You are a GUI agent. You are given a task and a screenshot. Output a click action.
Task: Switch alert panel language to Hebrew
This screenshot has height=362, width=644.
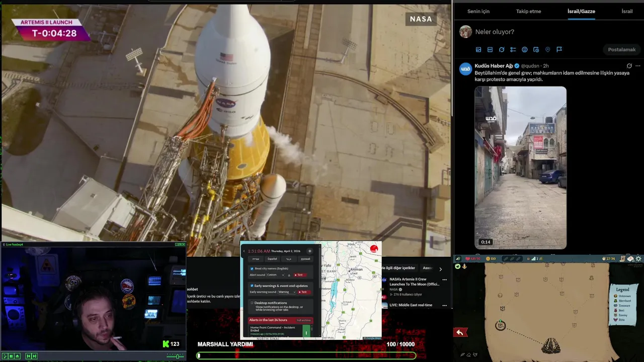pos(256,259)
